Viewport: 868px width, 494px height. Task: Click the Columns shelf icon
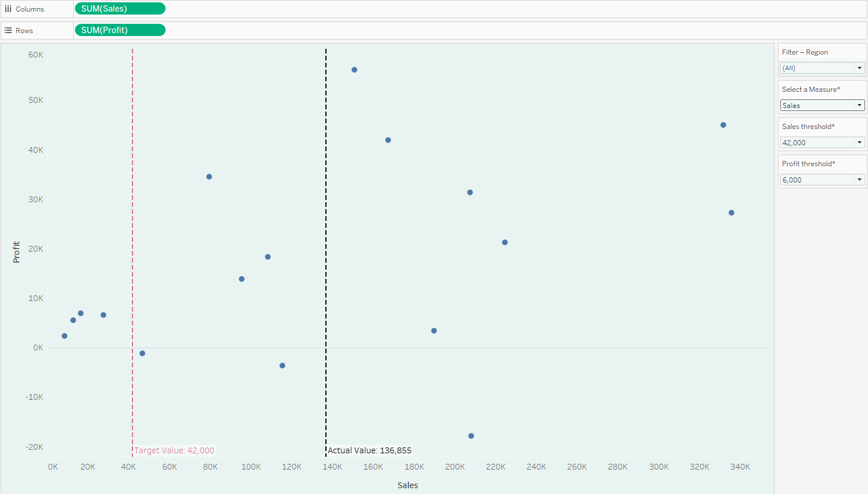coord(8,9)
